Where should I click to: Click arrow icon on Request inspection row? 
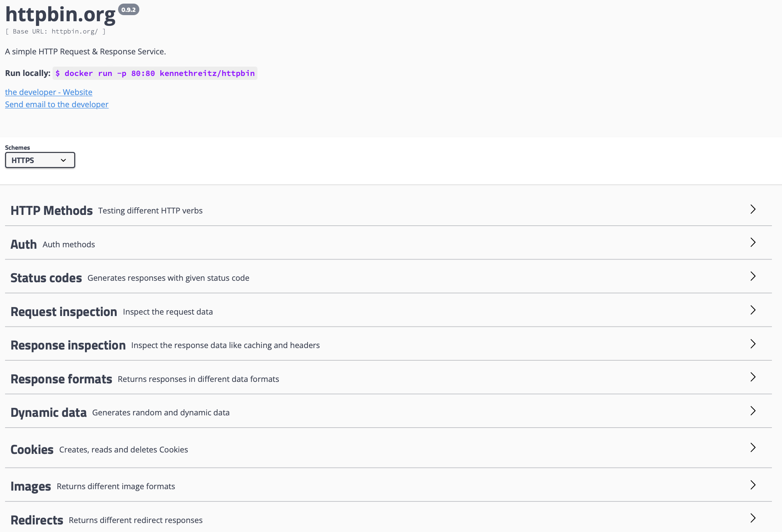click(x=752, y=310)
